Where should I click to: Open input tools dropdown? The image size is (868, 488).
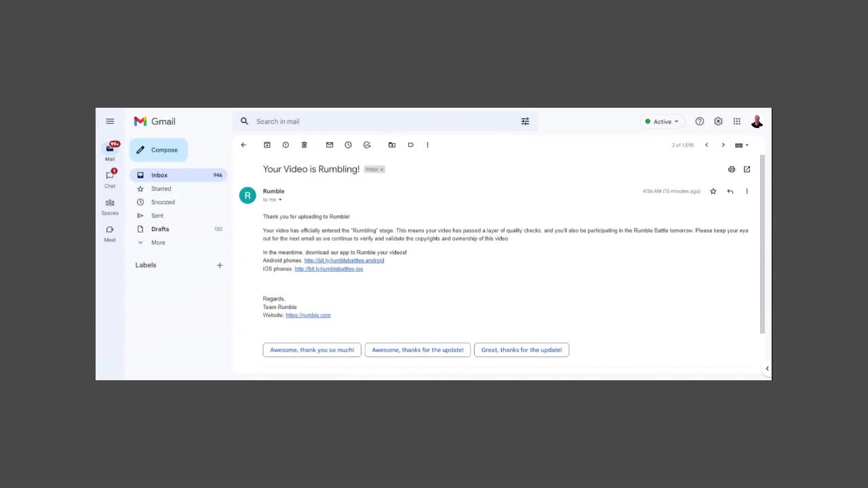tap(742, 145)
